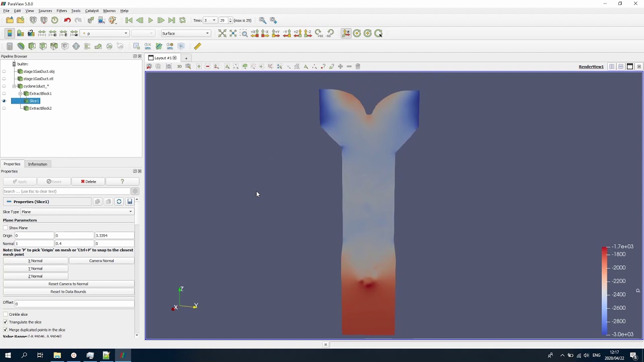
Task: Click Edit Color Map icon
Action: point(20,33)
